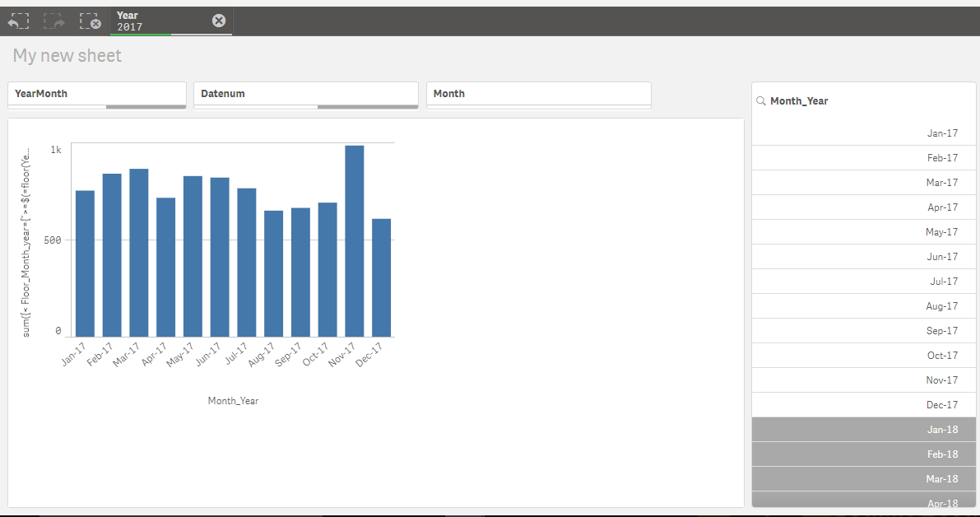Select excluded Feb-18 value

pos(863,454)
